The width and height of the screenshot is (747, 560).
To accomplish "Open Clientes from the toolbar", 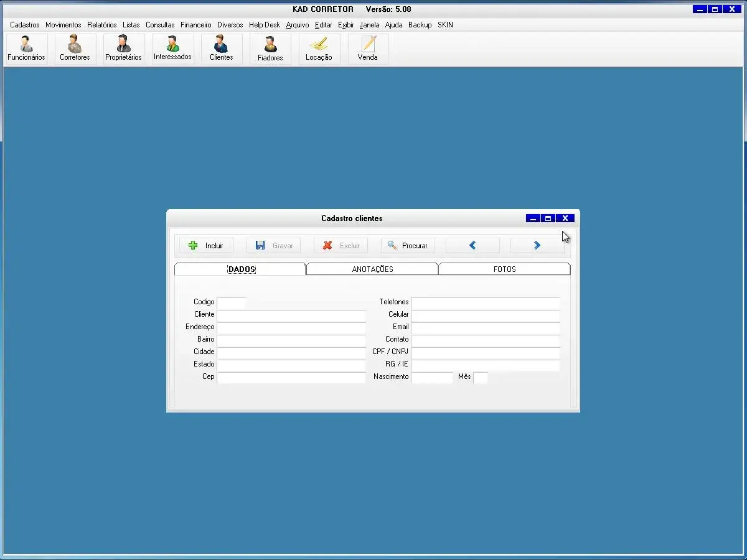I will pyautogui.click(x=221, y=49).
